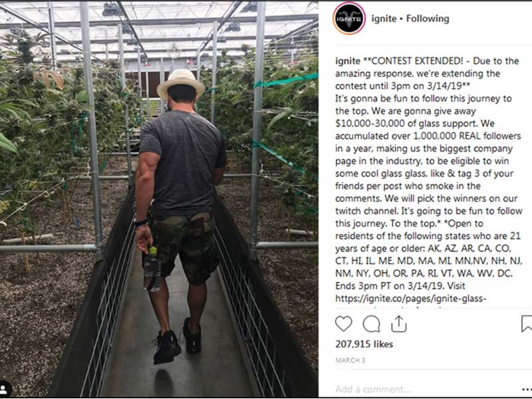
Task: Click ignite username in header
Action: tap(384, 19)
